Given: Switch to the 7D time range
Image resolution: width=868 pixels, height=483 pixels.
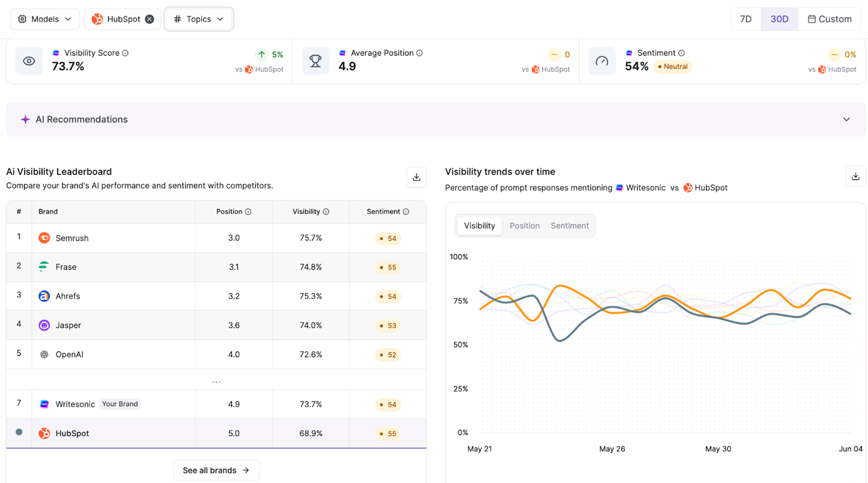Looking at the screenshot, I should point(745,19).
